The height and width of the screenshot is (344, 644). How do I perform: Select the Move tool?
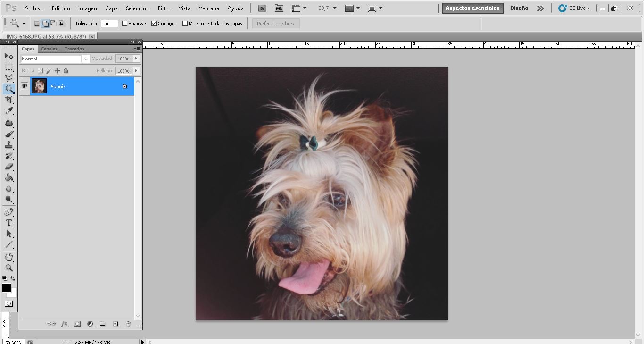point(9,56)
